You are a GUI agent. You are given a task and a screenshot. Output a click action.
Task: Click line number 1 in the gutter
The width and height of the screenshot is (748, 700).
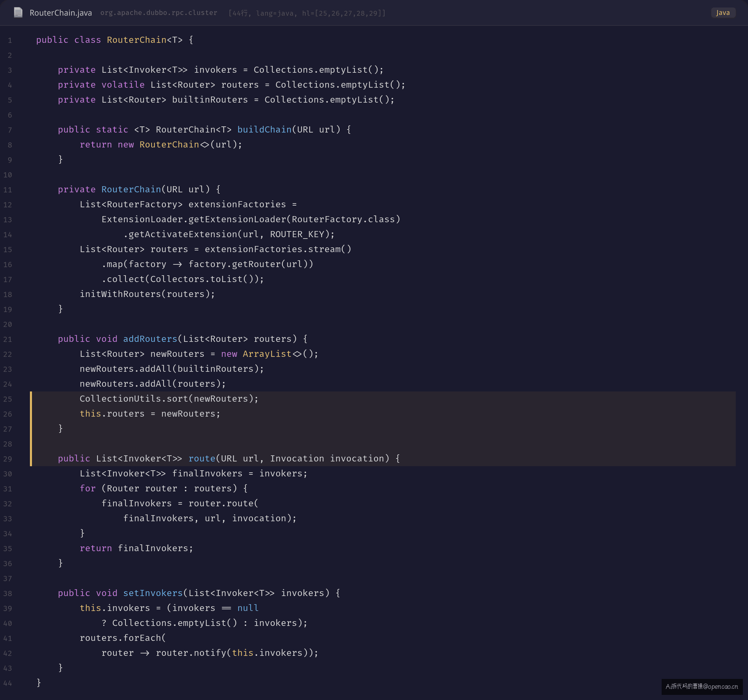click(10, 40)
